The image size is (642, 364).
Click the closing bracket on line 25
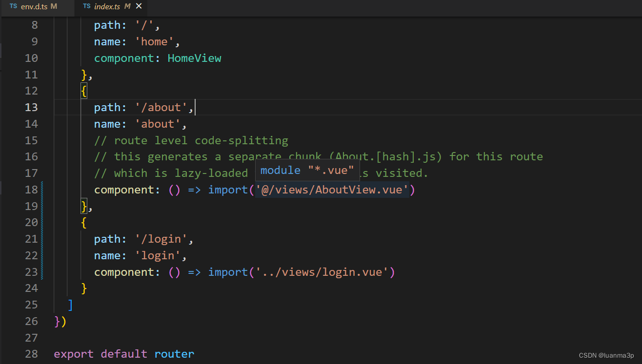(71, 305)
